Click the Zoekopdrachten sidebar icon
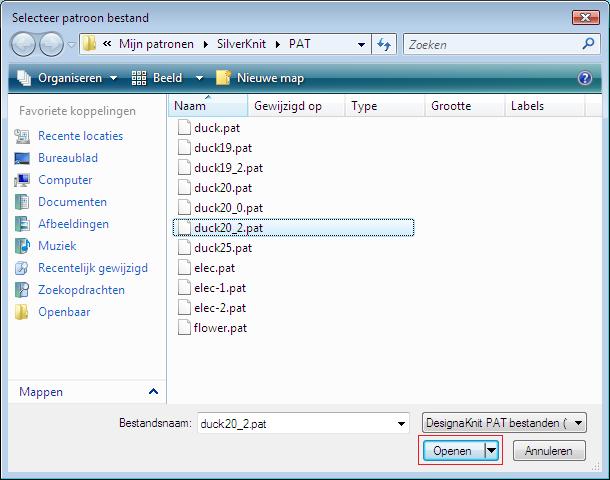The height and width of the screenshot is (480, 610). (x=22, y=290)
